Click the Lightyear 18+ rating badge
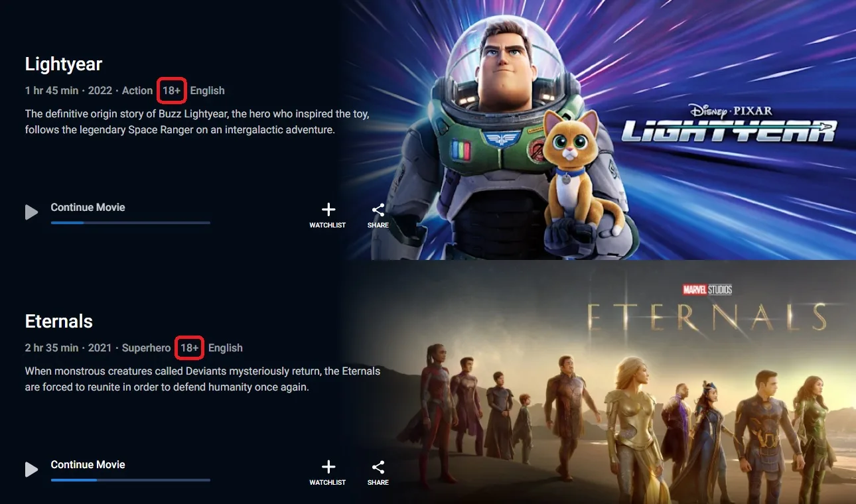This screenshot has height=504, width=856. pos(172,91)
